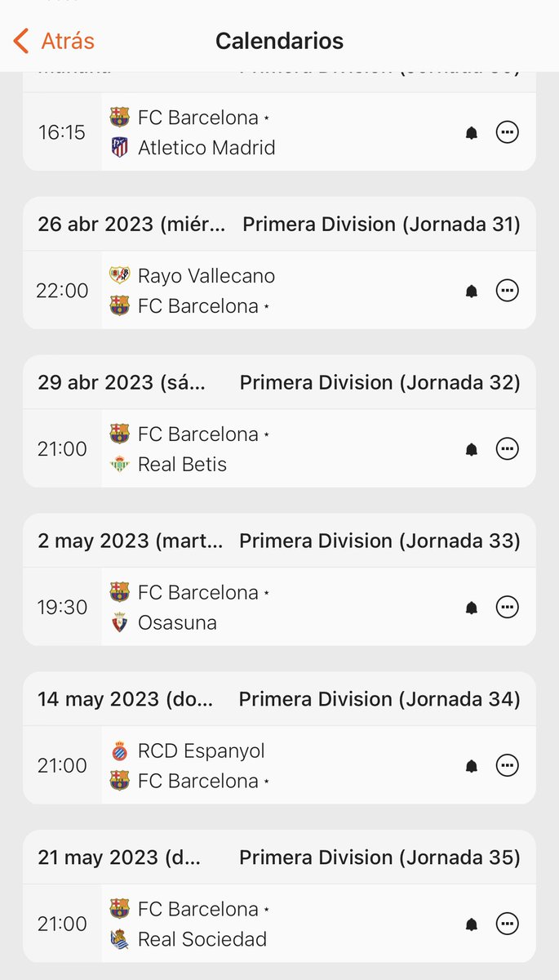Select the Osasuna team crest
The width and height of the screenshot is (559, 980).
pyautogui.click(x=120, y=623)
